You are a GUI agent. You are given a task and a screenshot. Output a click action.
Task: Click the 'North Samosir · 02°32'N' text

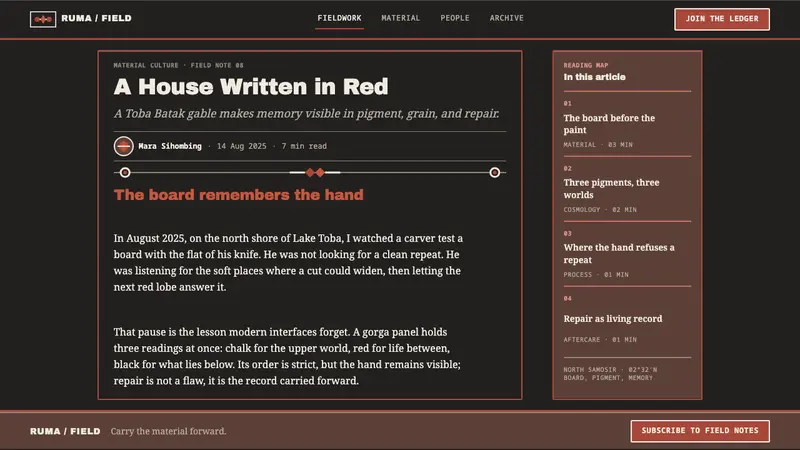[610, 369]
